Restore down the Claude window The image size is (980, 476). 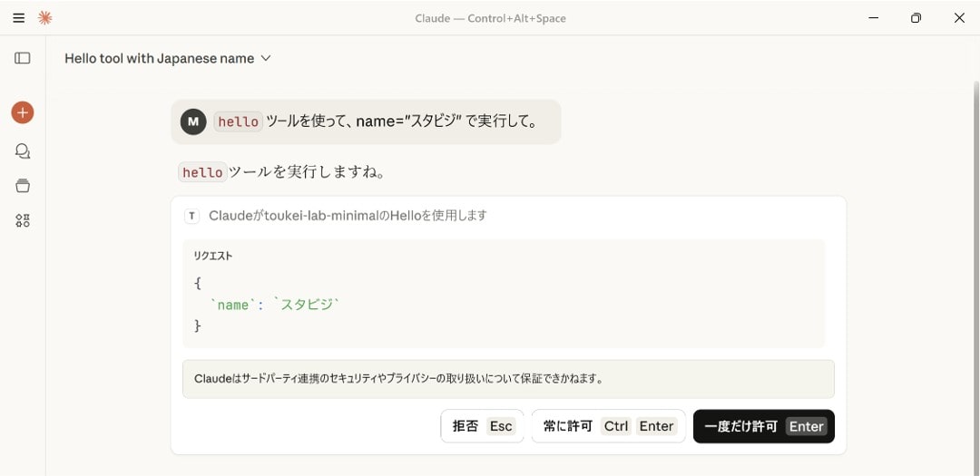916,18
